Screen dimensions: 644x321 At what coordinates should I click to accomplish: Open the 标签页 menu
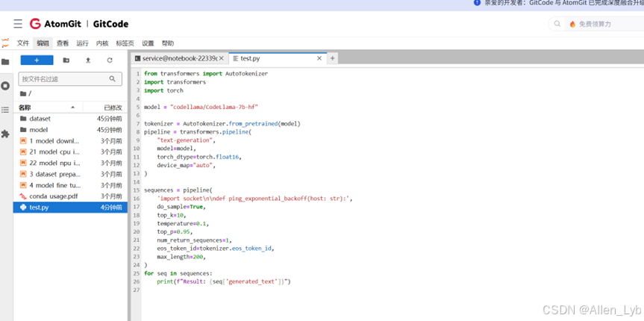125,43
